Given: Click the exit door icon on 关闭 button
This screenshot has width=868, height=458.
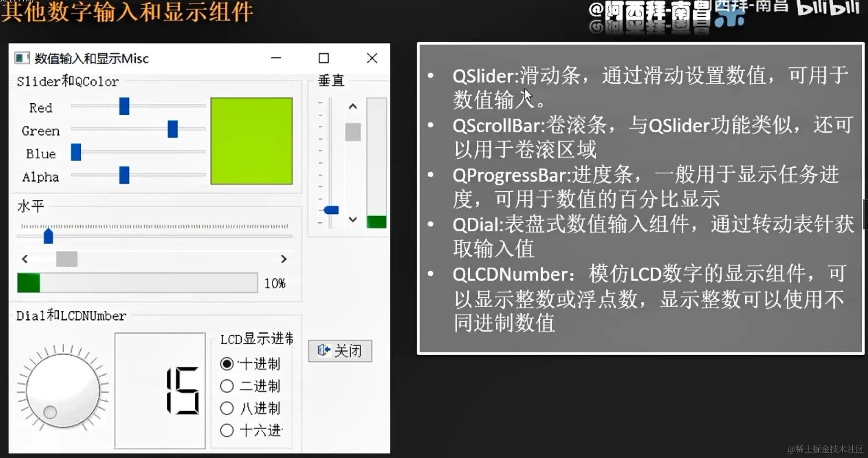Looking at the screenshot, I should (x=323, y=350).
